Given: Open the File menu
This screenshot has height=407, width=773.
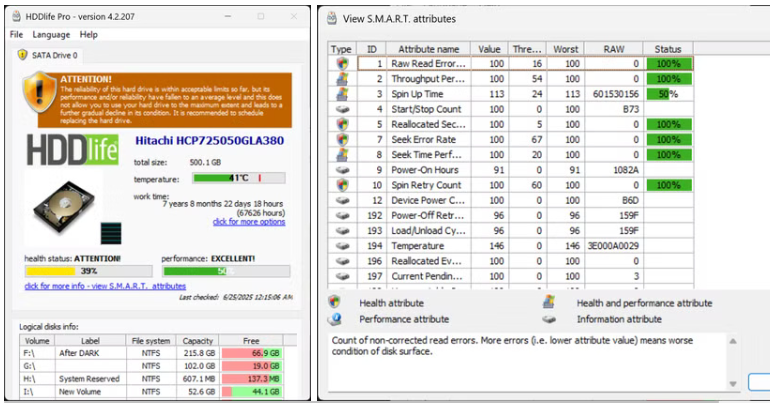Looking at the screenshot, I should pos(16,35).
